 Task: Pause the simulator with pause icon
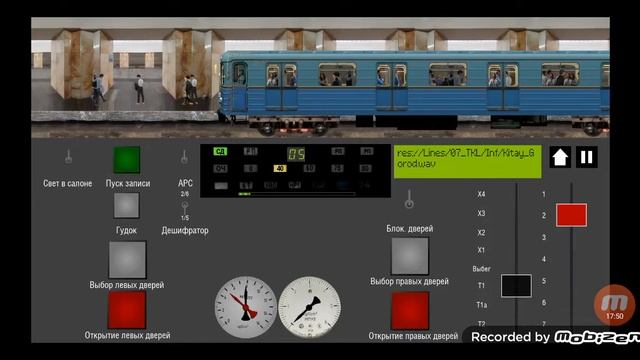tap(587, 157)
